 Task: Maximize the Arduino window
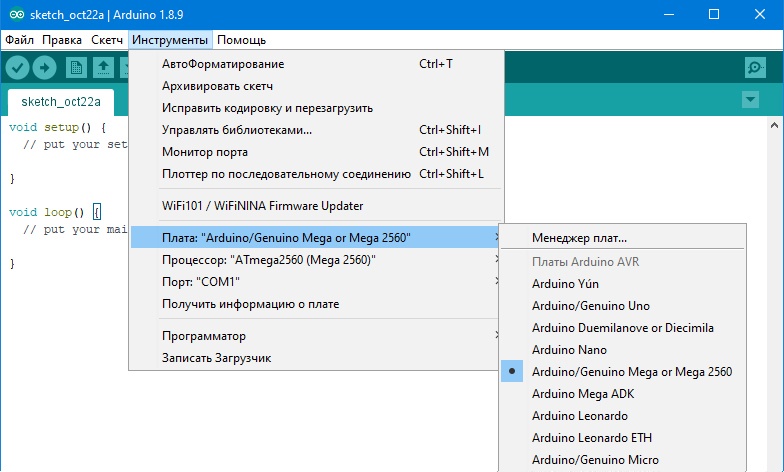click(x=714, y=14)
